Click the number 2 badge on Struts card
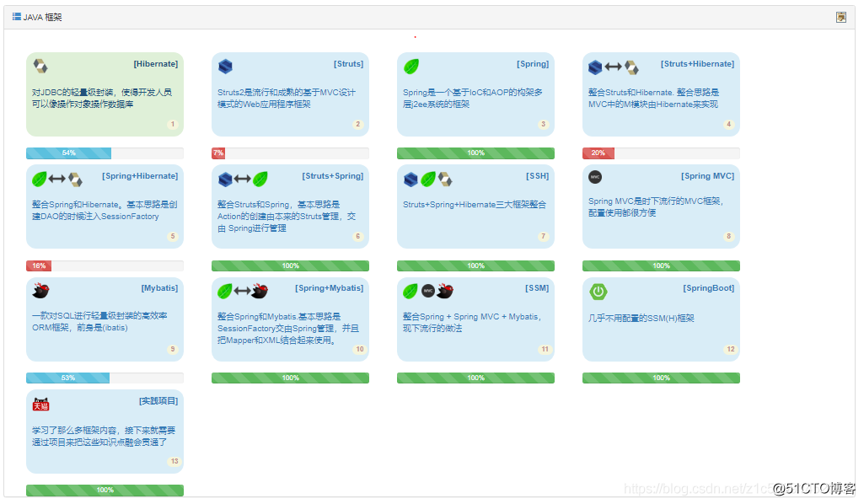 point(358,125)
